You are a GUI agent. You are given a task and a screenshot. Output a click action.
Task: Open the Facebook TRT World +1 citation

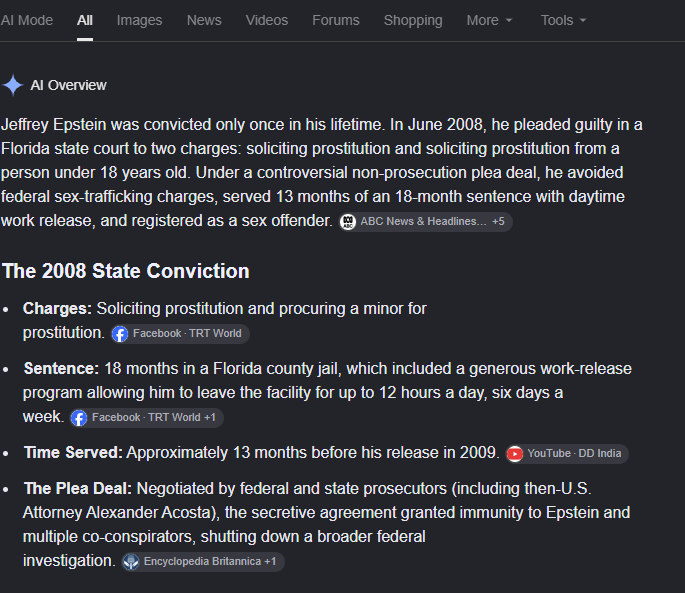[x=147, y=418]
